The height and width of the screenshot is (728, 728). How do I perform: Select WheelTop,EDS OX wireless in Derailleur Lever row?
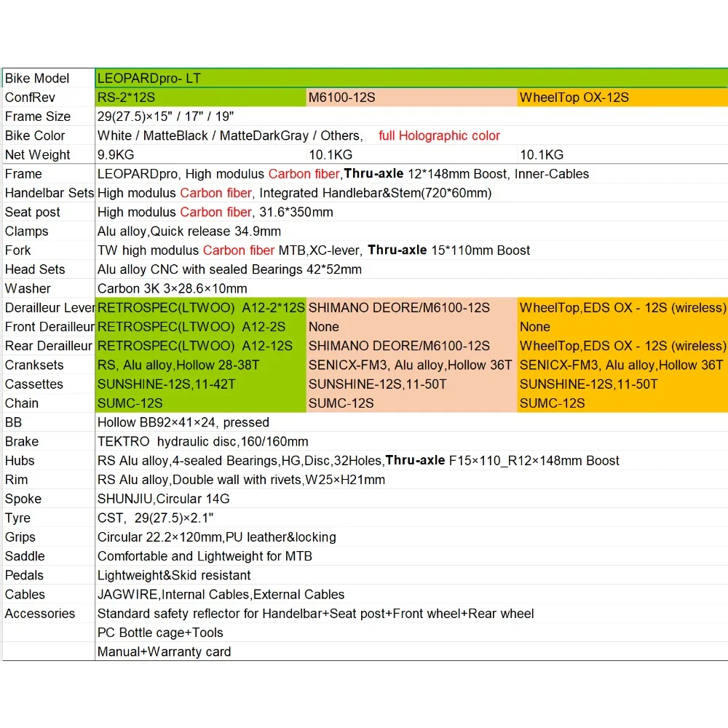pos(622,308)
